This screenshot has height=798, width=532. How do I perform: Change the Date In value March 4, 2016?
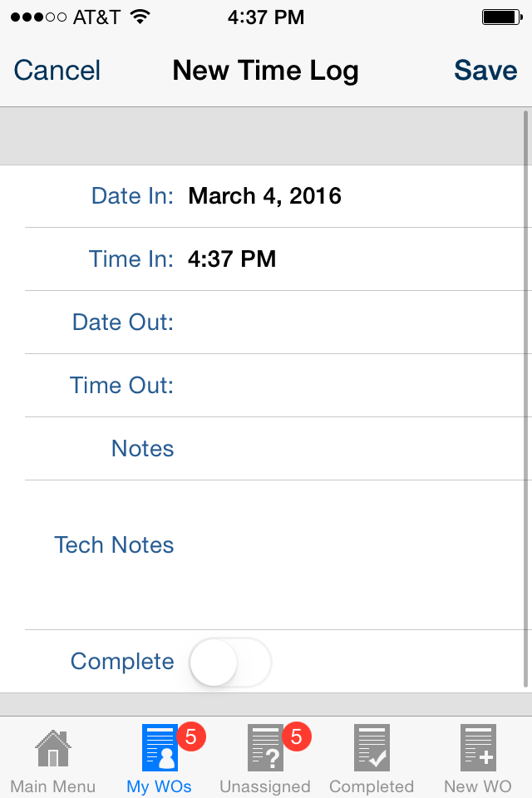tap(264, 196)
